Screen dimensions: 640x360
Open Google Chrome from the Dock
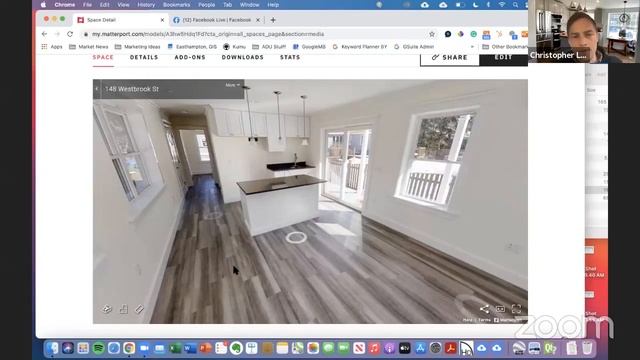pyautogui.click(x=129, y=348)
